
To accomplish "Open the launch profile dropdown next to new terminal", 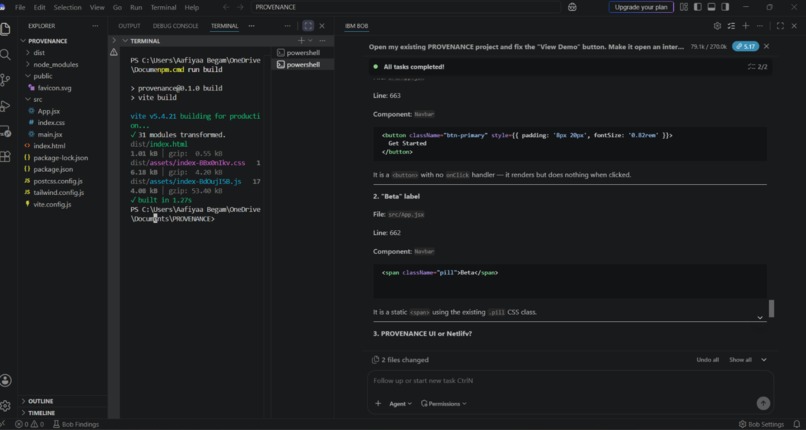I will pyautogui.click(x=310, y=41).
